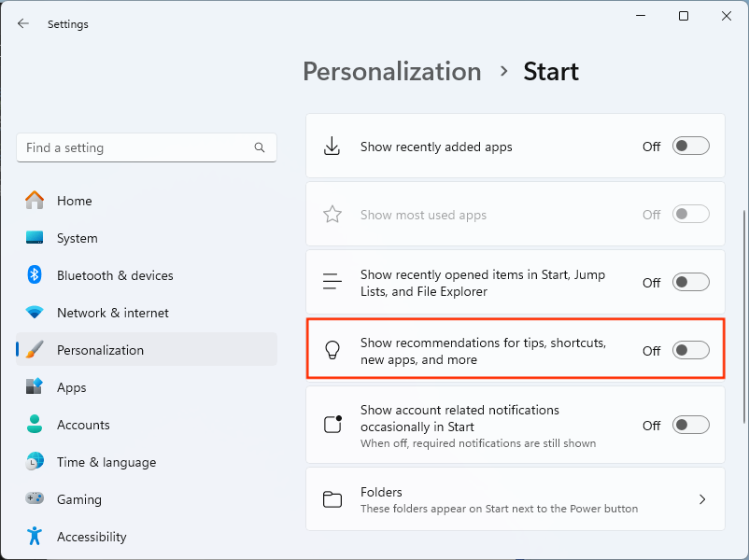This screenshot has height=560, width=749.
Task: Toggle Show recently added apps switch
Action: pyautogui.click(x=691, y=147)
